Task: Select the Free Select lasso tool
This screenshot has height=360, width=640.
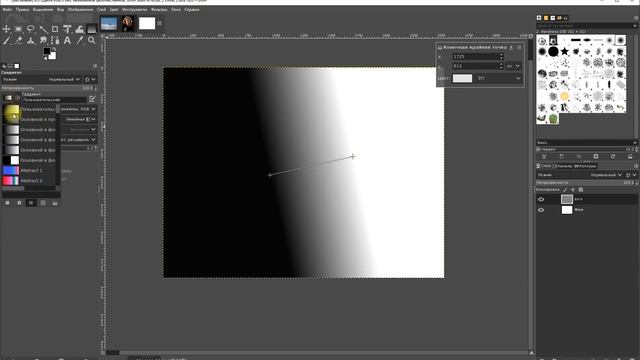Action: (31, 29)
